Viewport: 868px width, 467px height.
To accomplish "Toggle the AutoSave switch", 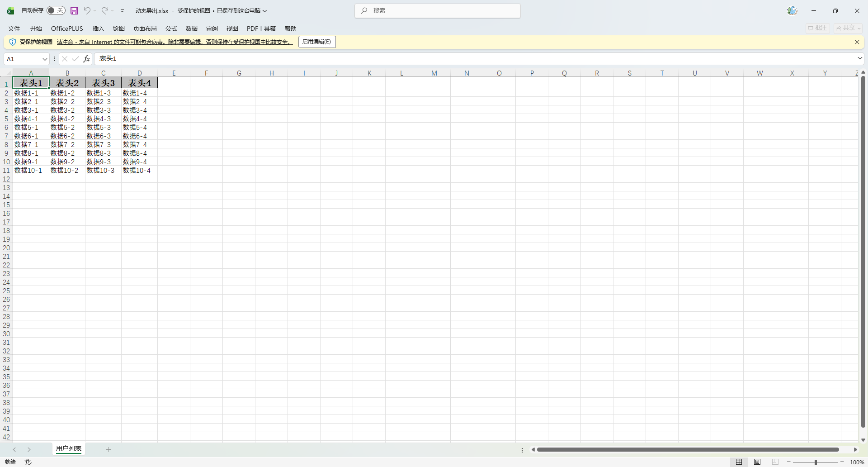I will pos(56,10).
